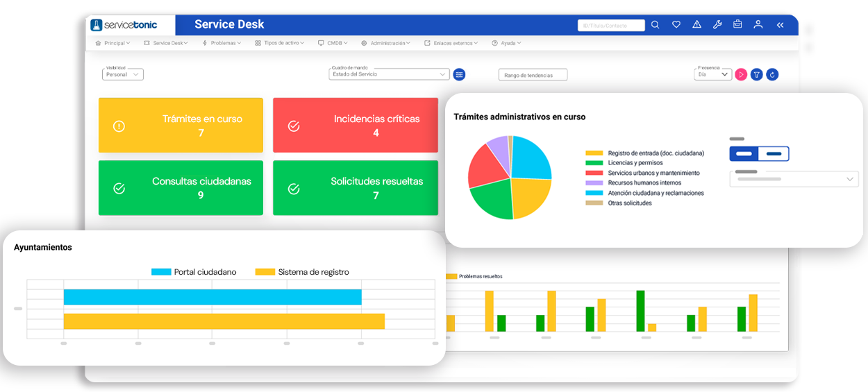Click the Rango de tendencias field
The image size is (868, 392).
point(533,75)
